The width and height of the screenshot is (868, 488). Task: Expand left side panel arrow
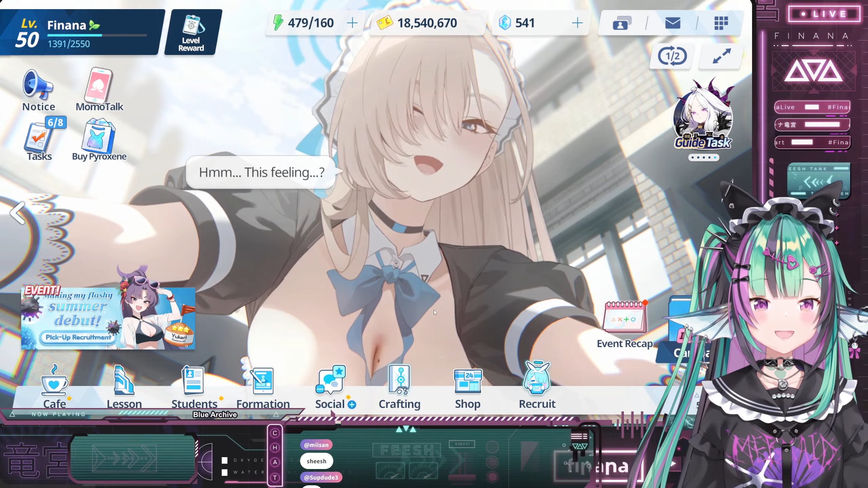[x=17, y=213]
